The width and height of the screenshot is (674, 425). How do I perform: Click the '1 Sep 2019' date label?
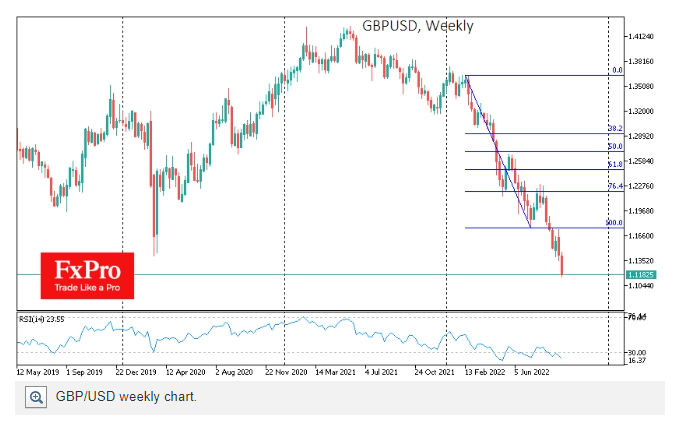84,372
